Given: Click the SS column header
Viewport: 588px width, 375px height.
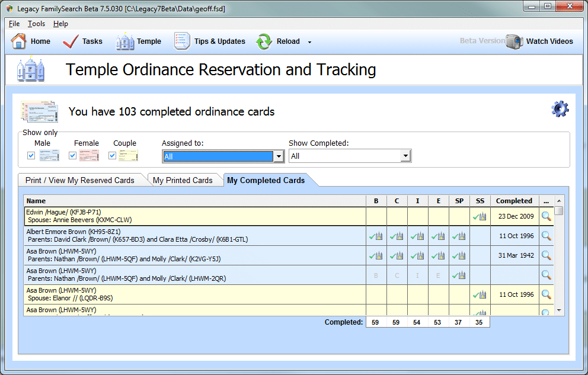Looking at the screenshot, I should (480, 201).
